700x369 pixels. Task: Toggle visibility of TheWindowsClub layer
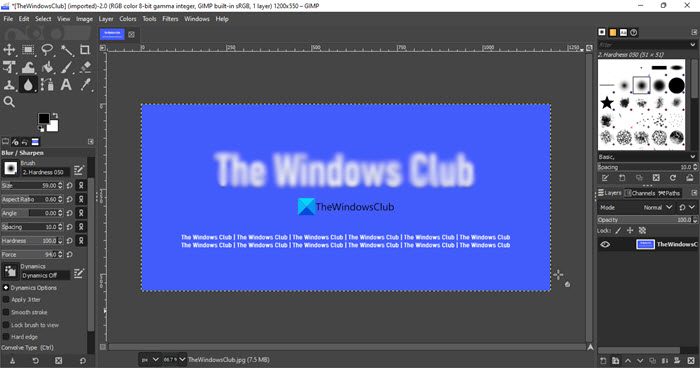[x=605, y=244]
